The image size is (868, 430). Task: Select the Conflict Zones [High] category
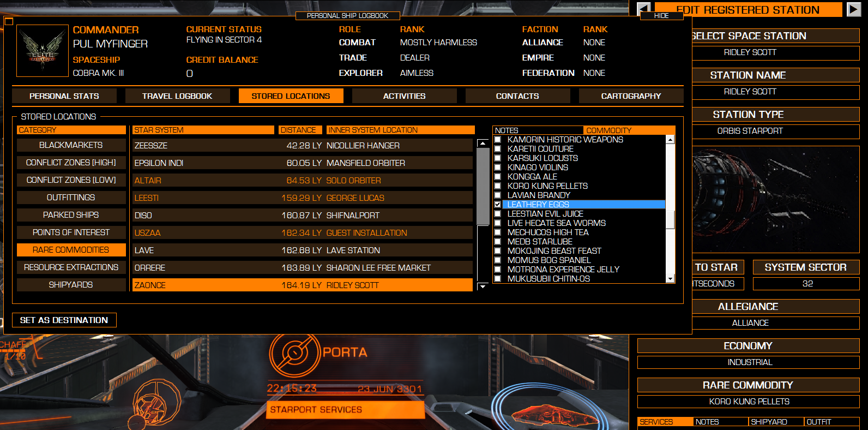(71, 163)
